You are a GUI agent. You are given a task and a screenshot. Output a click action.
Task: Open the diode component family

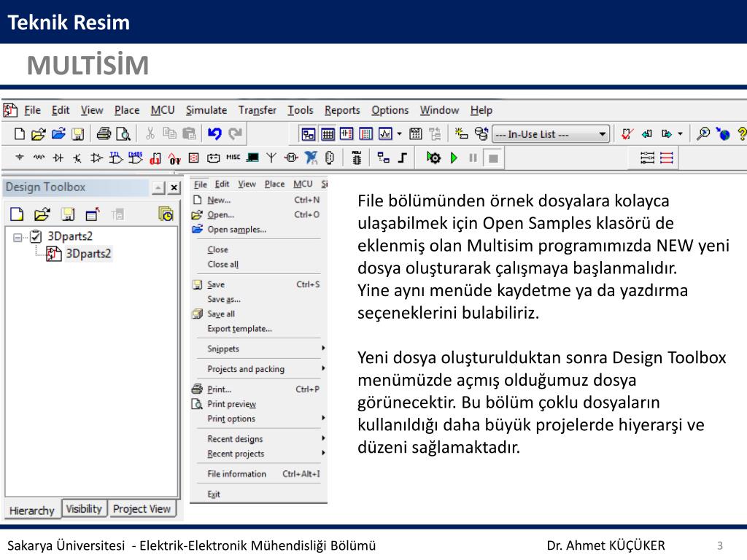point(58,157)
